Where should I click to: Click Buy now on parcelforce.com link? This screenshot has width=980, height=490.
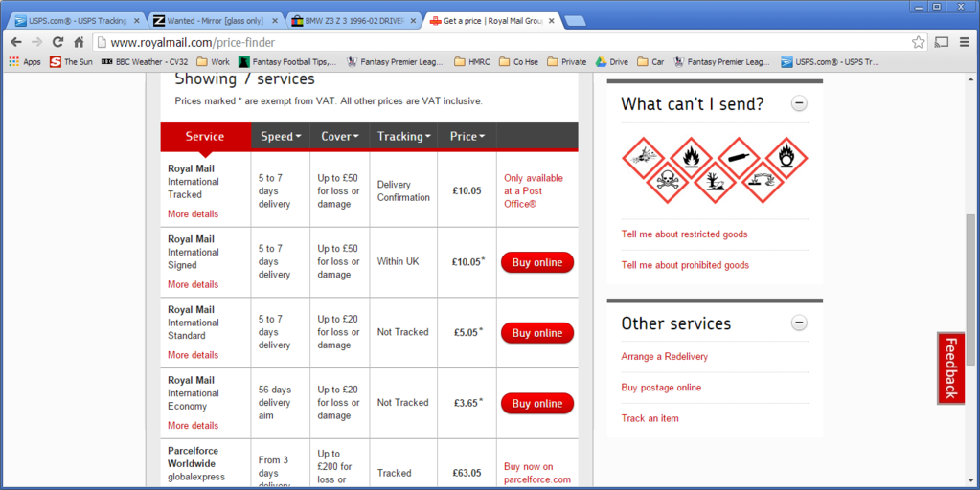[537, 473]
